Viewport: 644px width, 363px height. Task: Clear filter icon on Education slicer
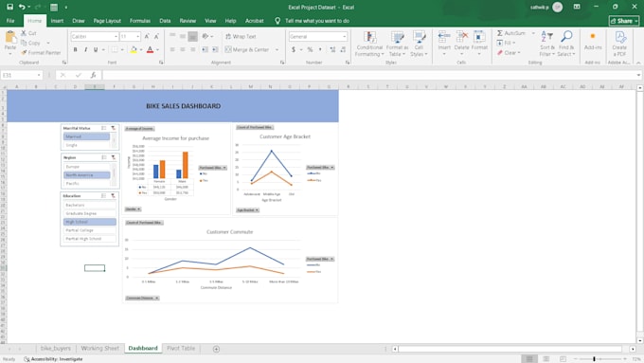point(114,195)
